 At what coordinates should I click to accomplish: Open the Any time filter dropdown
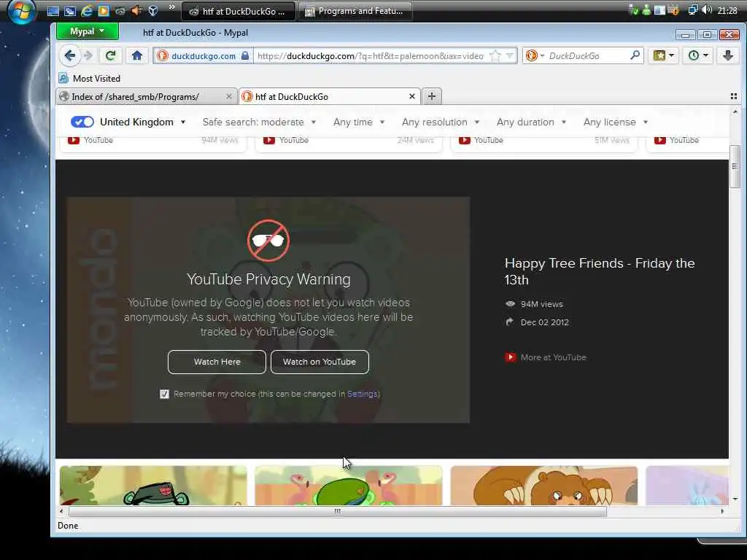pos(359,122)
